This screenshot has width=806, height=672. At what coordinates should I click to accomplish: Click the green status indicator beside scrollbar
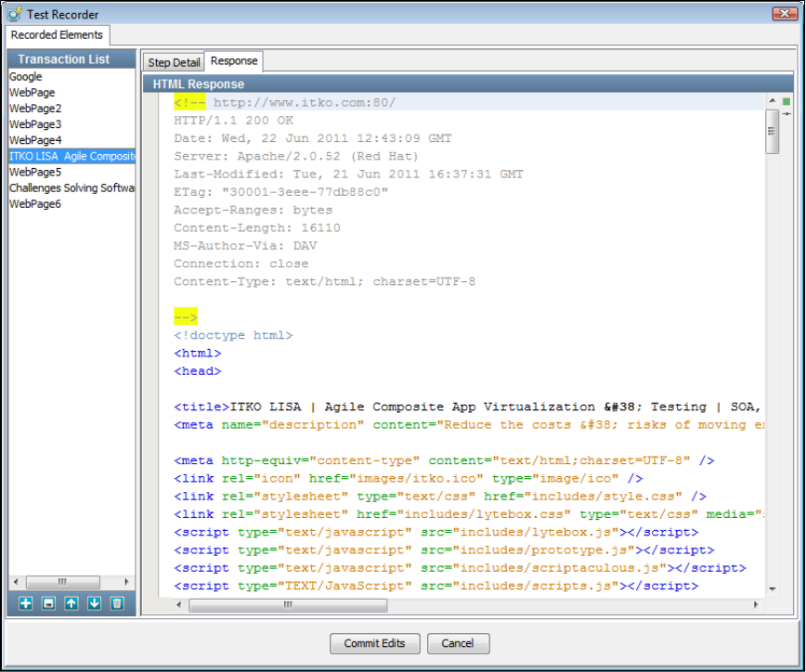(786, 101)
